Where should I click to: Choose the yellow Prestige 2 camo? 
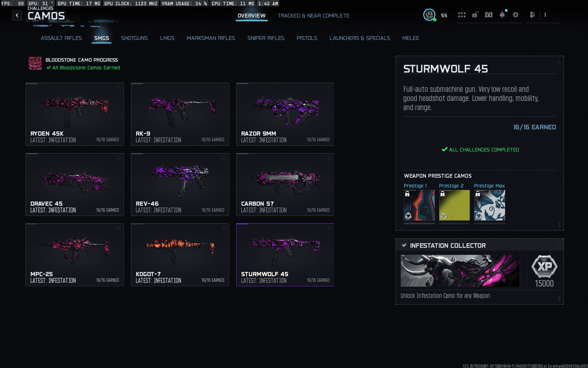[454, 205]
